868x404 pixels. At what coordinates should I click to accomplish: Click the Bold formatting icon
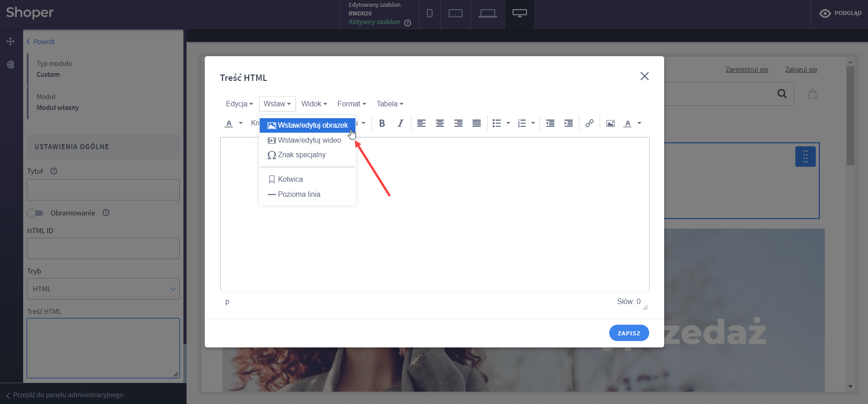[382, 123]
